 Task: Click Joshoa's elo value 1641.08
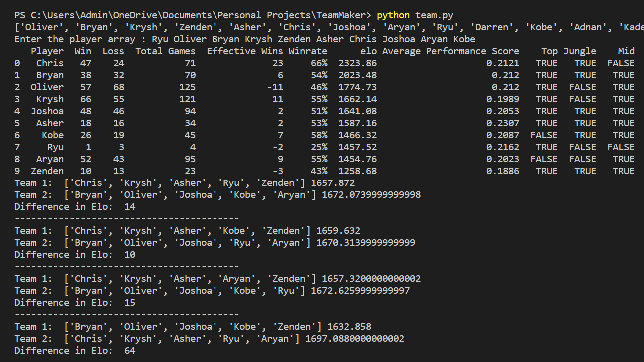358,111
